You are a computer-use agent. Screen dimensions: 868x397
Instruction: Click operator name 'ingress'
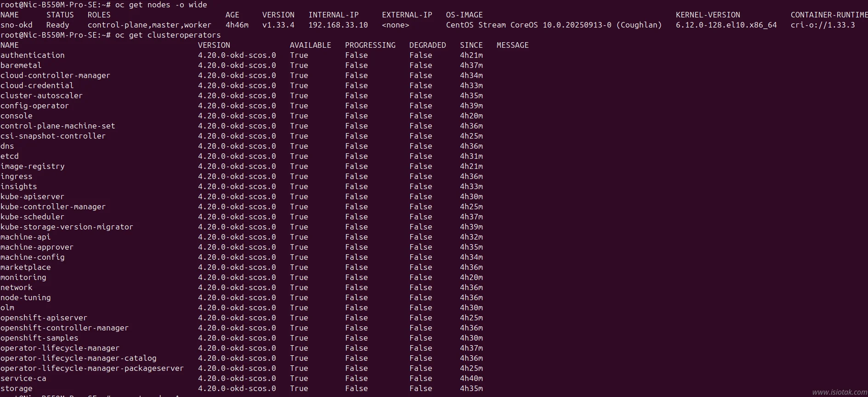tap(17, 177)
